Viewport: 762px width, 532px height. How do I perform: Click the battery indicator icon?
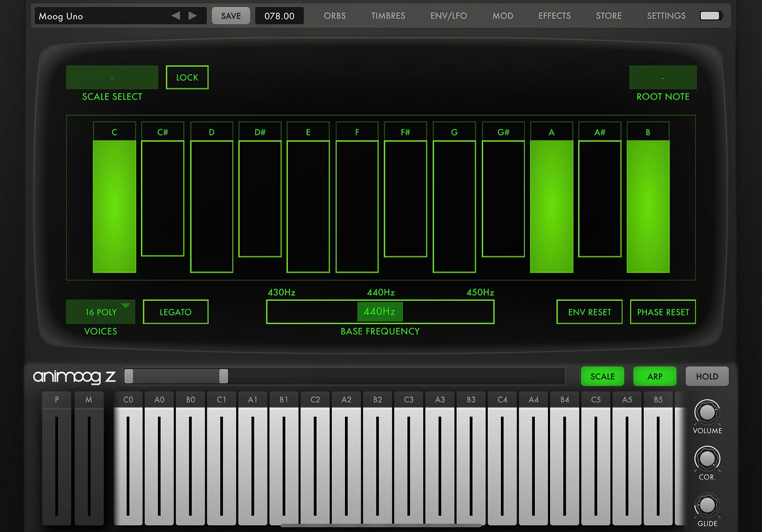click(711, 16)
